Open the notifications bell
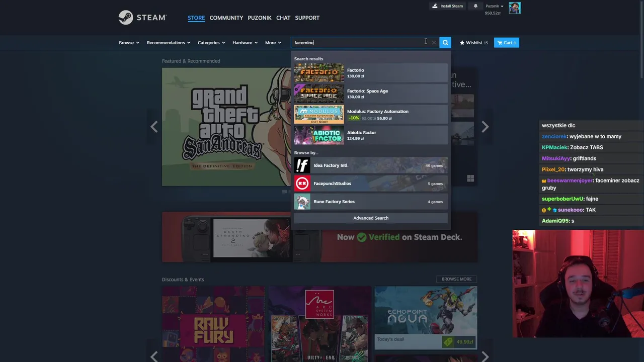Viewport: 644px width, 362px height. (475, 6)
